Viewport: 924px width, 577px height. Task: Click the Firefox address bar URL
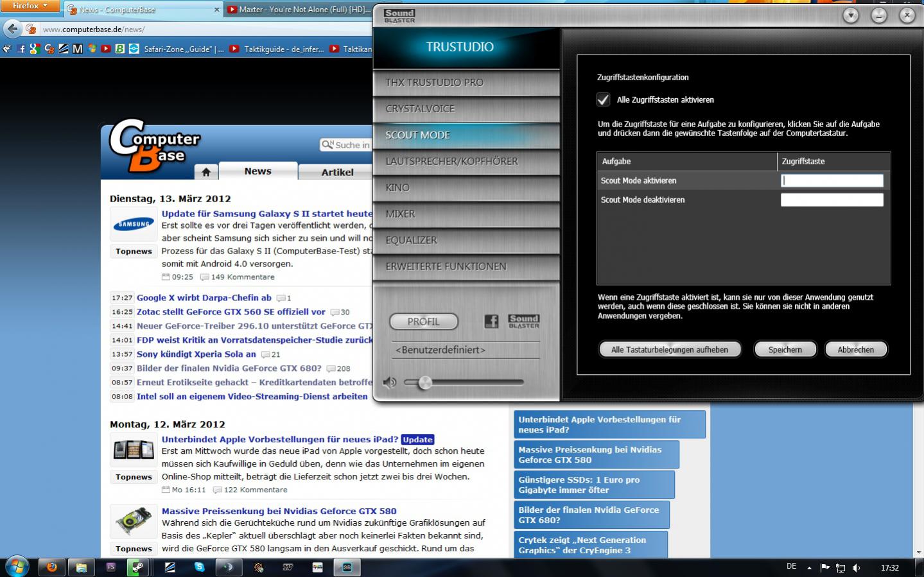pos(94,30)
